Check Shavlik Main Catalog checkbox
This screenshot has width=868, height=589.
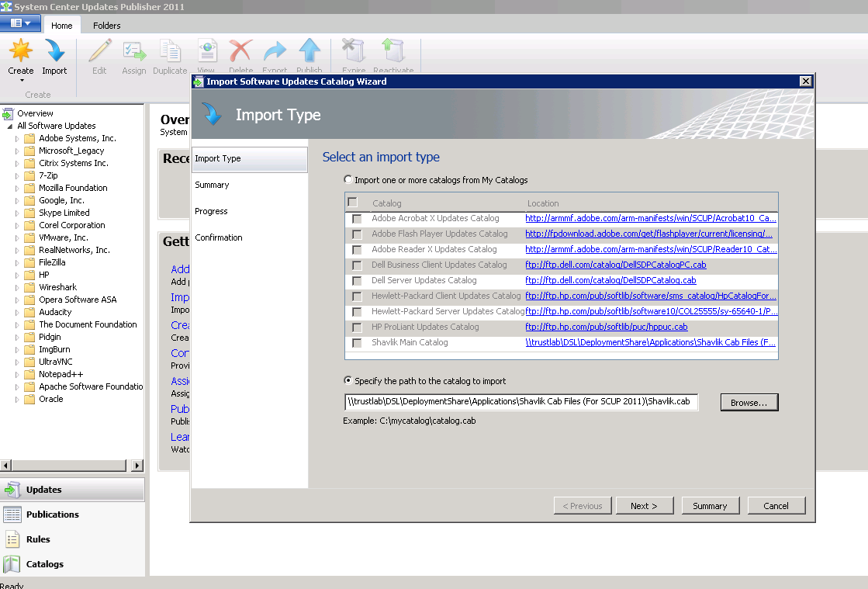[357, 343]
